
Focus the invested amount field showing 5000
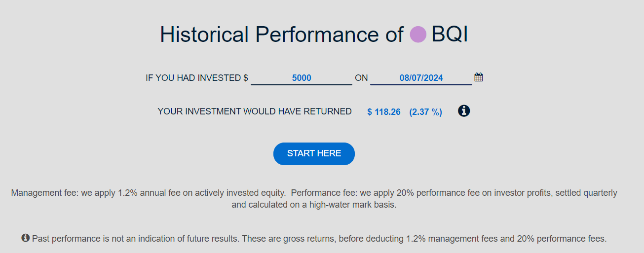click(x=302, y=78)
